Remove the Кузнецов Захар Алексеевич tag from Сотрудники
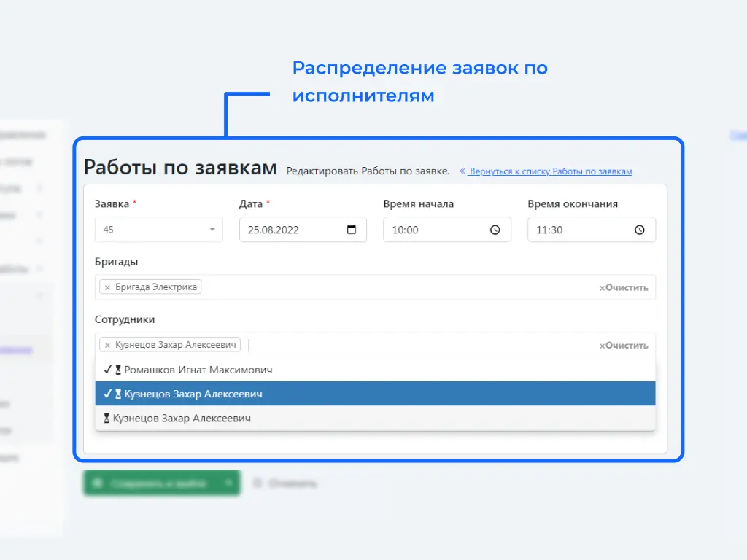 coord(107,345)
